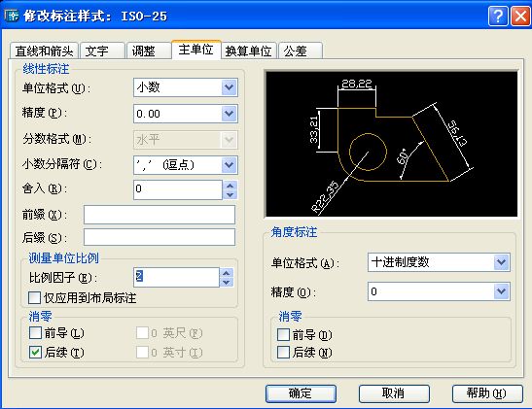Uncheck linear 后续 (T) zero suppression checkbox
Screen dimensions: 532x409
click(x=35, y=352)
